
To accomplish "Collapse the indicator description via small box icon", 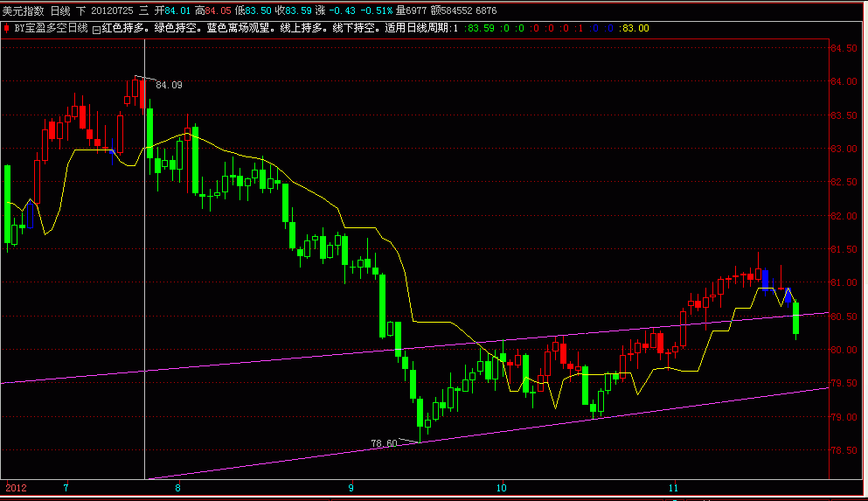I will pos(96,30).
